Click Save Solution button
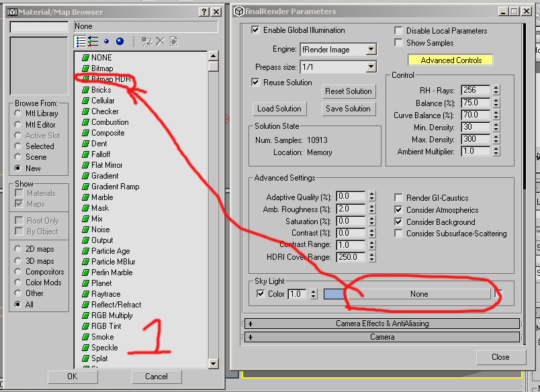 [x=349, y=109]
